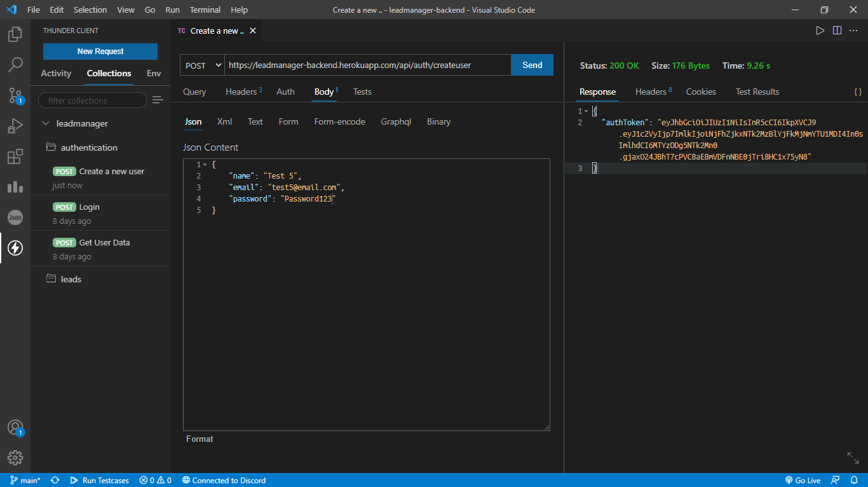Click the VS Code logo icon
Viewport: 868px width, 487px height.
pyautogui.click(x=11, y=10)
